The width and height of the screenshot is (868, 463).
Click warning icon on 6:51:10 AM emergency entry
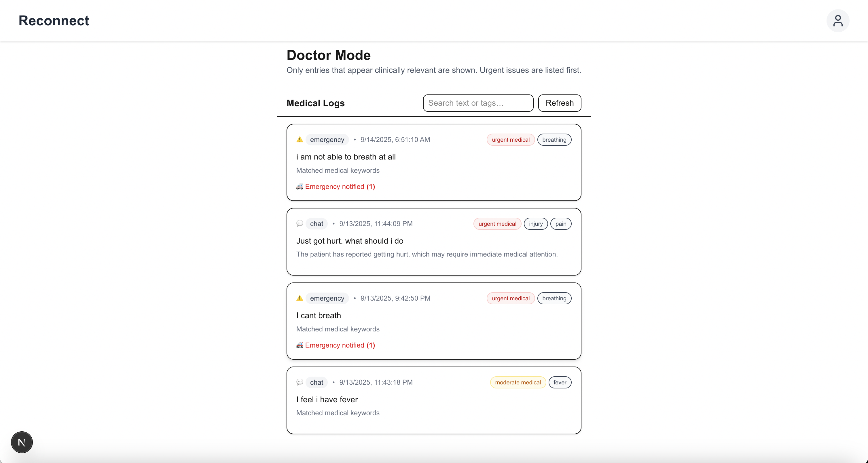pos(300,140)
